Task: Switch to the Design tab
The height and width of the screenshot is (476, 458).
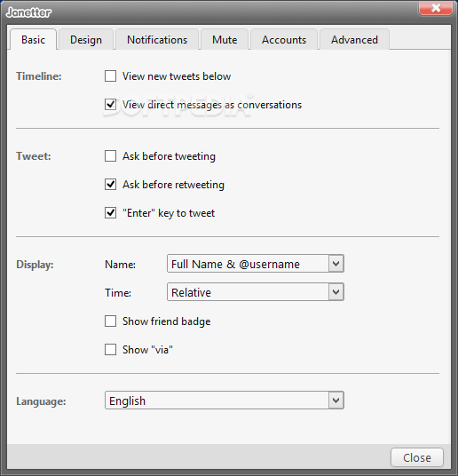Action: pyautogui.click(x=86, y=39)
